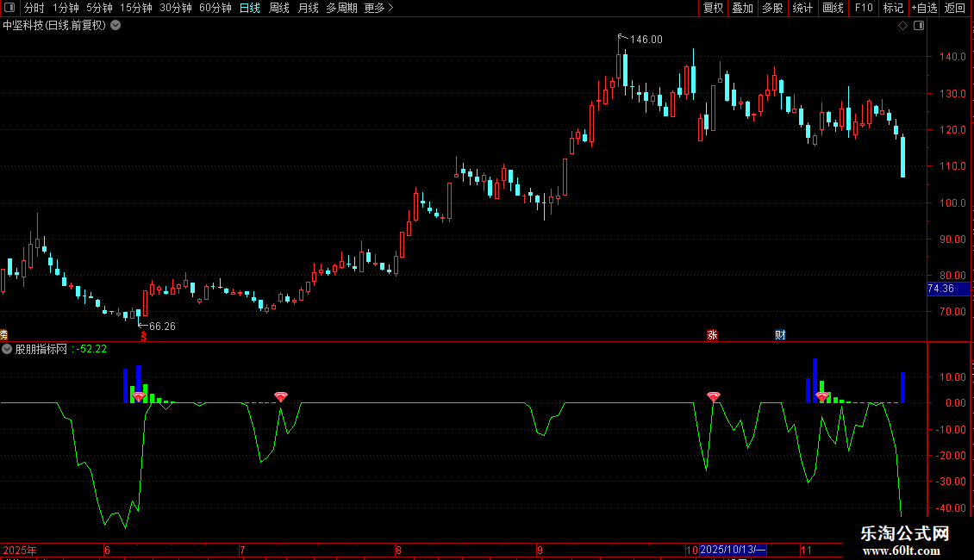Click the 标记 mark button
This screenshot has width=974, height=560.
893,8
